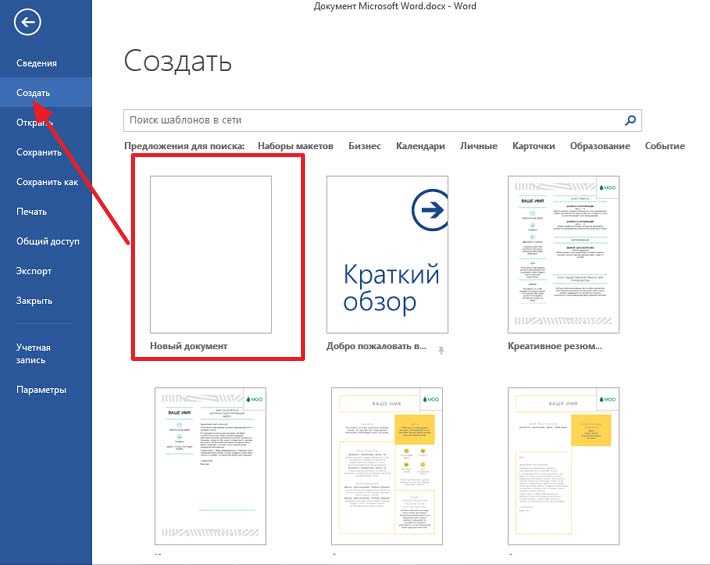Open Учетная запись page
This screenshot has width=710, height=565.
point(34,354)
